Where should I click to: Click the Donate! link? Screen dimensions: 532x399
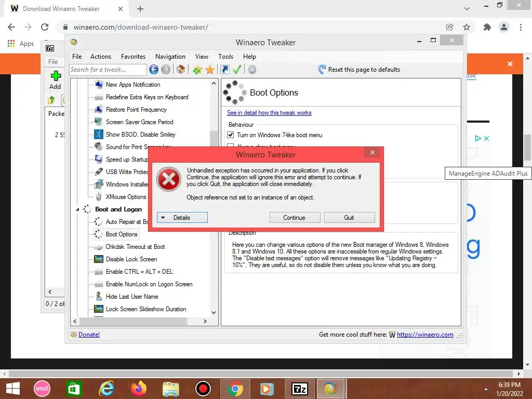89,335
